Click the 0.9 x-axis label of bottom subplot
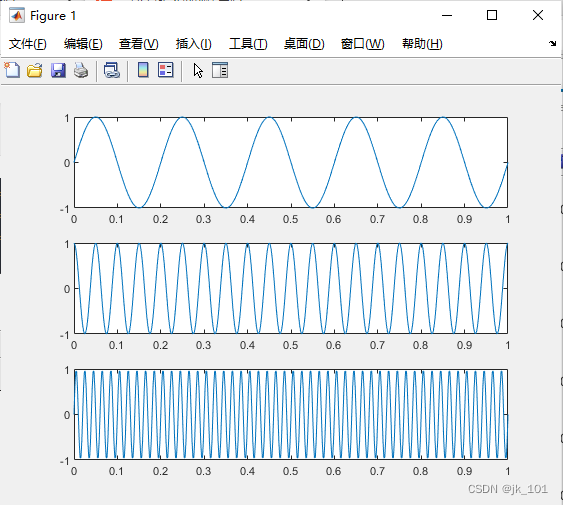The image size is (563, 505). click(x=464, y=471)
